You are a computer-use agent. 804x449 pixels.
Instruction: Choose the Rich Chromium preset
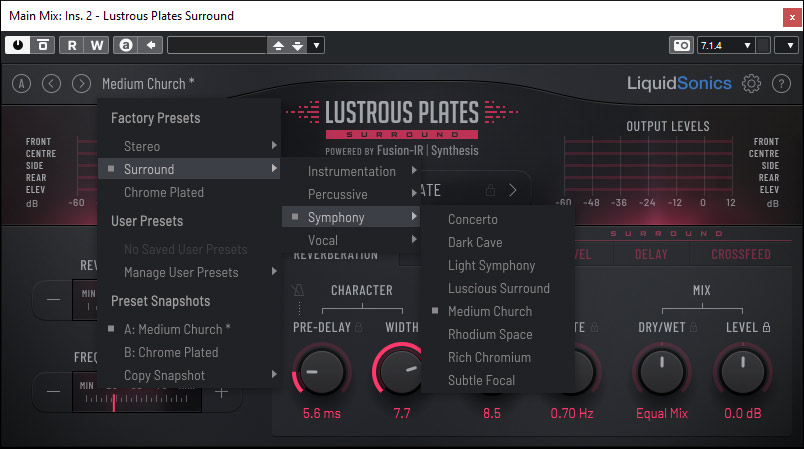pos(497,357)
